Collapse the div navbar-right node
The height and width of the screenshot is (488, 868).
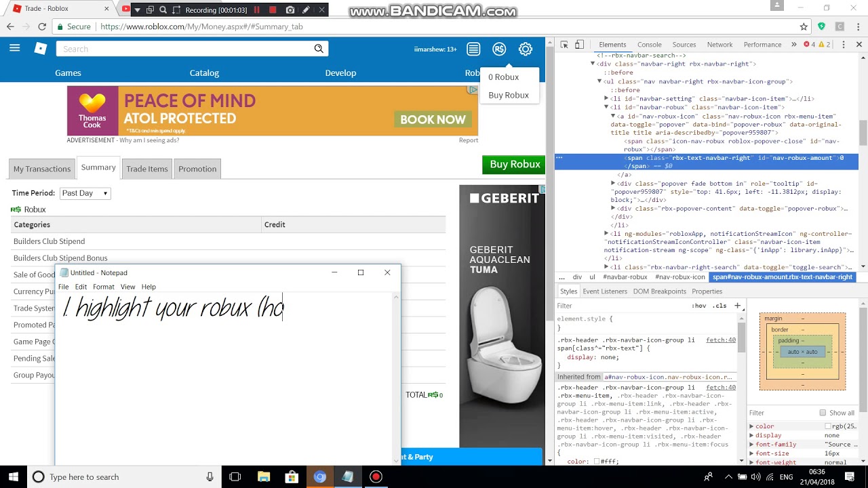click(593, 64)
